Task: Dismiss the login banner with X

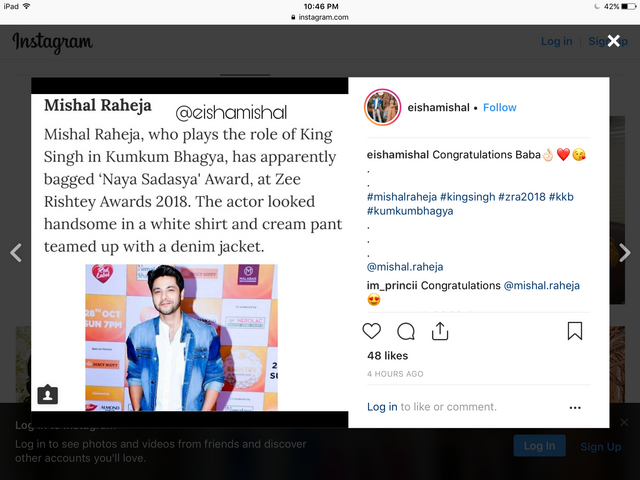Action: tap(624, 422)
